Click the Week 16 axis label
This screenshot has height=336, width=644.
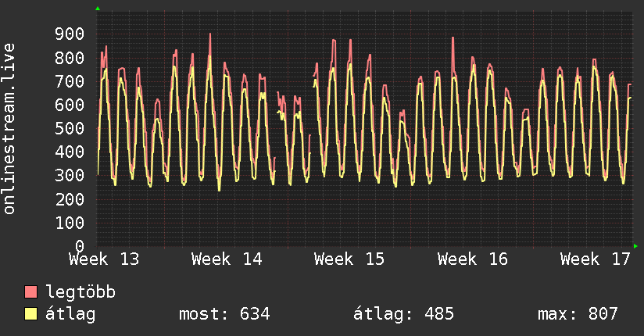[x=473, y=259]
